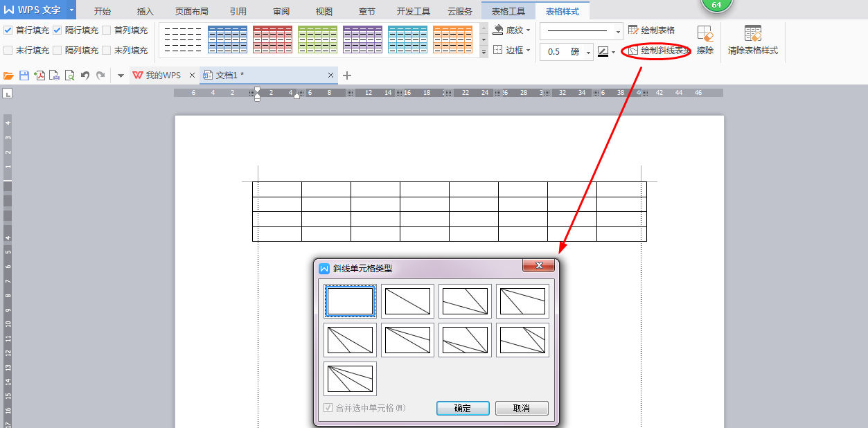Open the 审阅 ribbon tab
Viewport: 868px width, 428px height.
click(281, 11)
